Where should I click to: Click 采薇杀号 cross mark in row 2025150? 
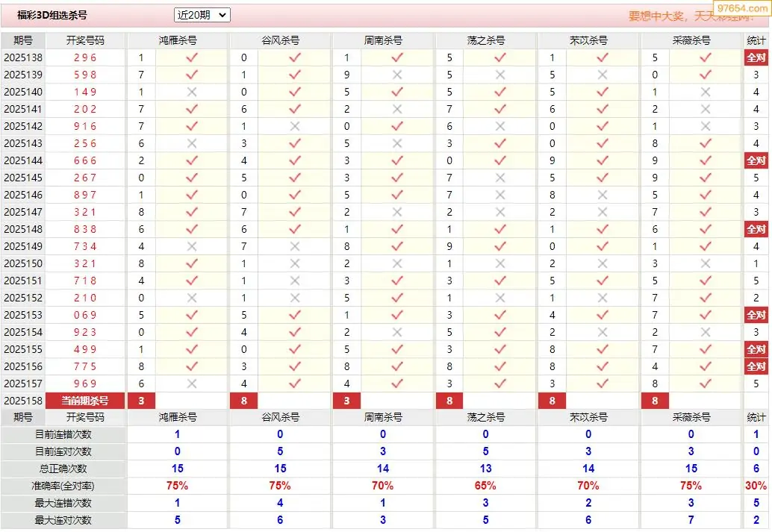coord(706,263)
